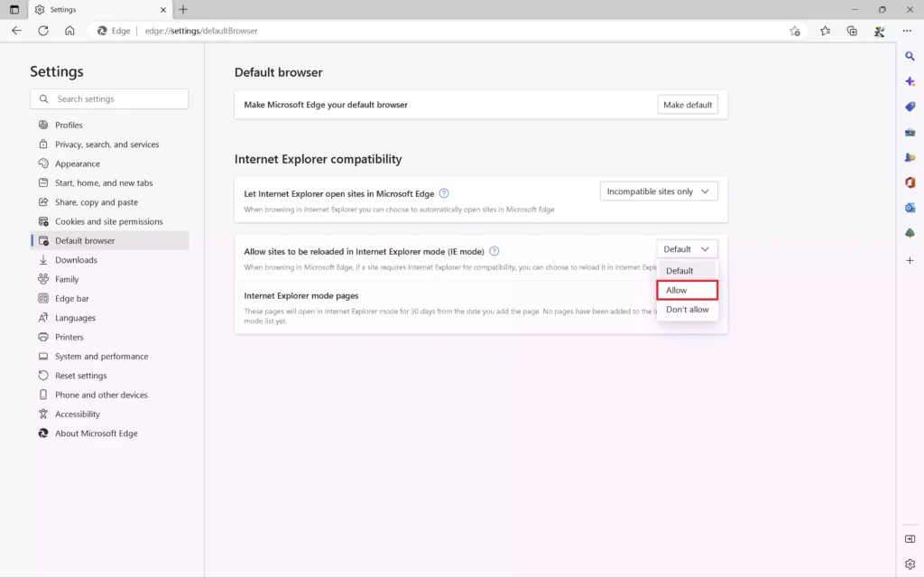Add this page to favorites star icon
Image resolution: width=924 pixels, height=578 pixels.
click(795, 31)
